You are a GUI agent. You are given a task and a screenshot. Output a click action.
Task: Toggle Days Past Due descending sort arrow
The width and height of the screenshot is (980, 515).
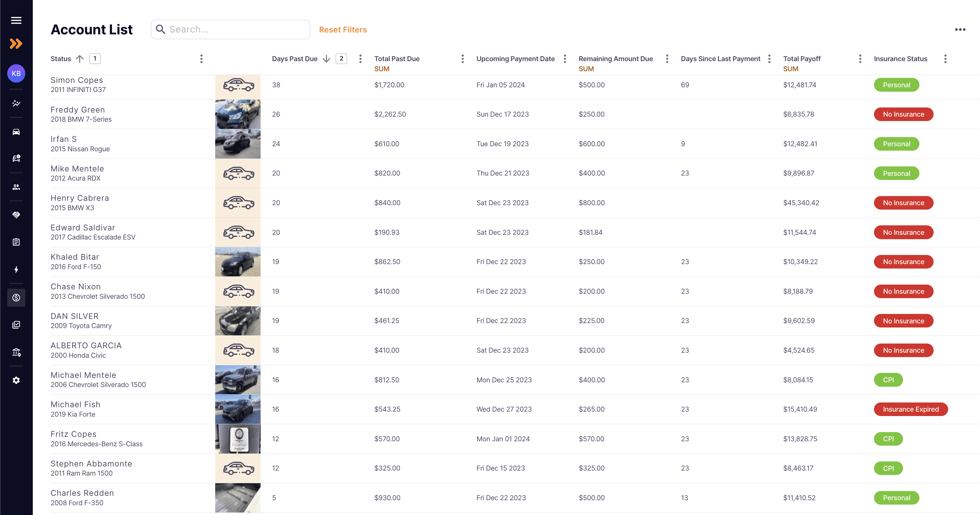(326, 59)
